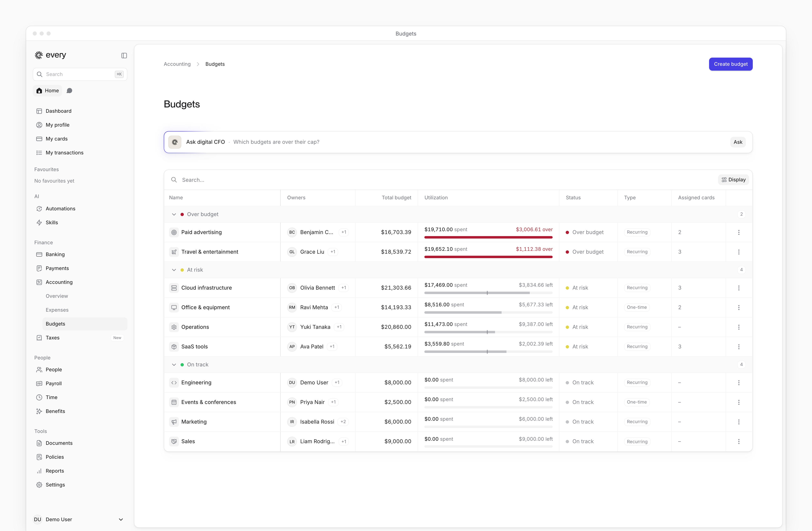Click the Home button in sidebar
Screen dimensions: 812x531
coord(47,90)
